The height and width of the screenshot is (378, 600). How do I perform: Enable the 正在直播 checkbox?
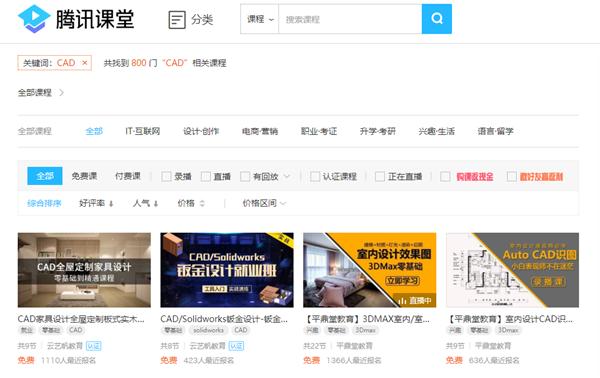pos(380,176)
